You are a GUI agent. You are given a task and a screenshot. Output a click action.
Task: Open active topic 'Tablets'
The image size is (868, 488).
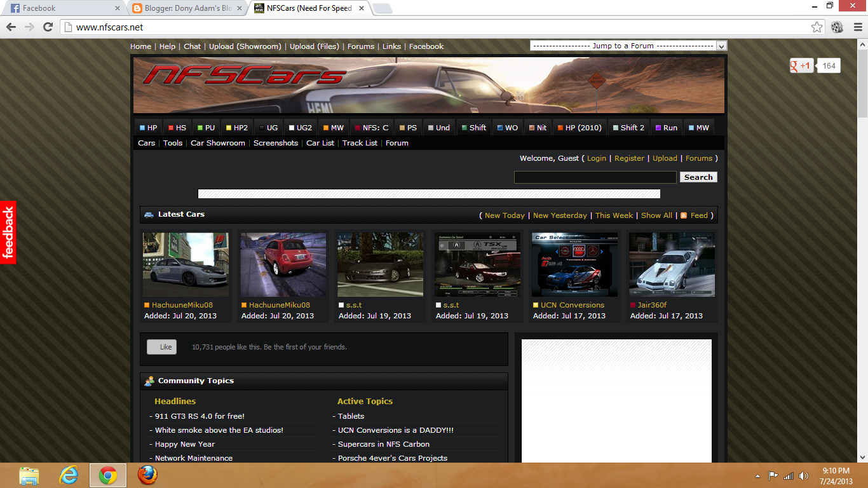[x=351, y=416]
